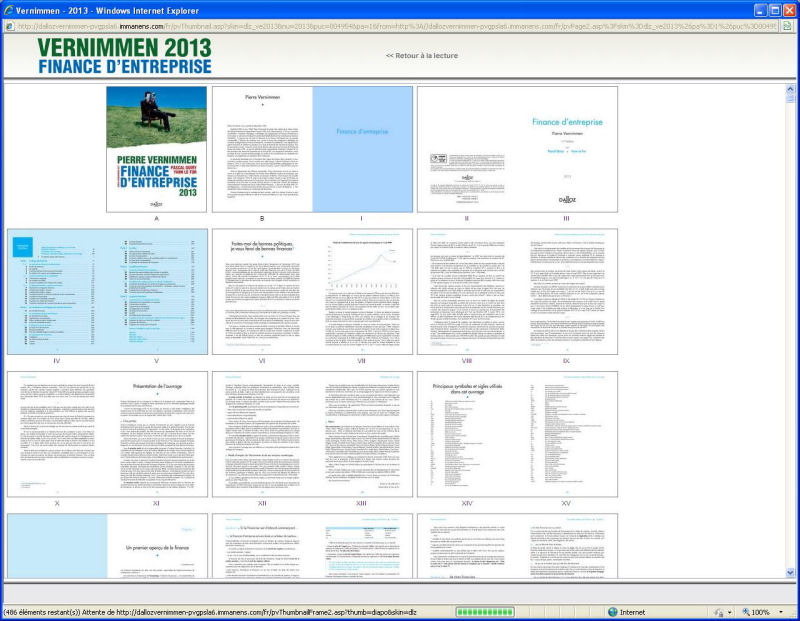Click the page loading progress bar
This screenshot has height=621, width=800.
pos(485,612)
